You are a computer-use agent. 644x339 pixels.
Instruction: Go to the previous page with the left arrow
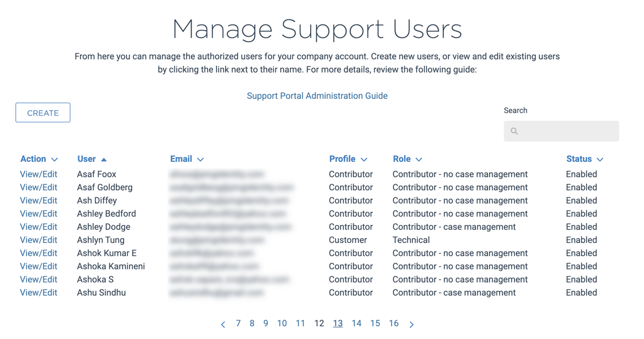[x=223, y=324]
